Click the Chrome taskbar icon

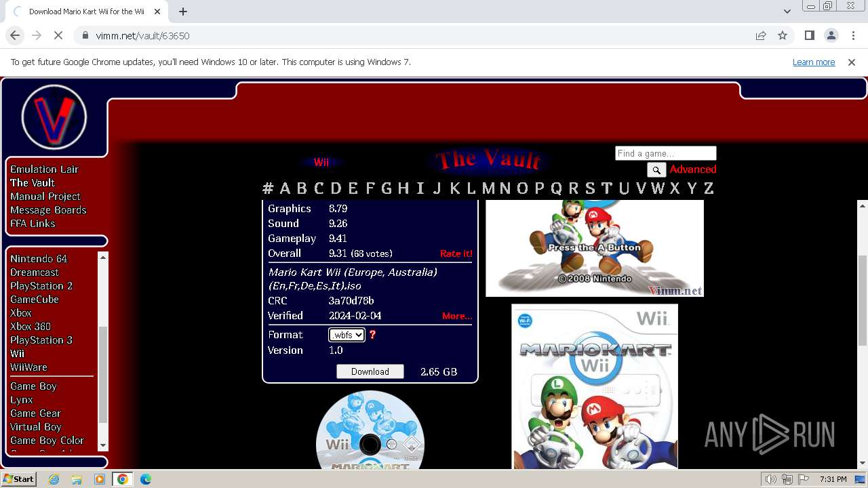click(123, 479)
